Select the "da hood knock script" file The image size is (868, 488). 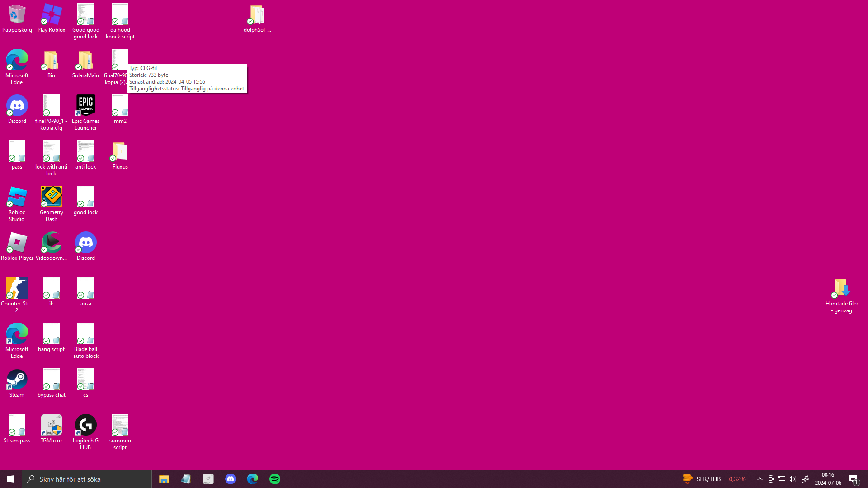[x=120, y=22]
